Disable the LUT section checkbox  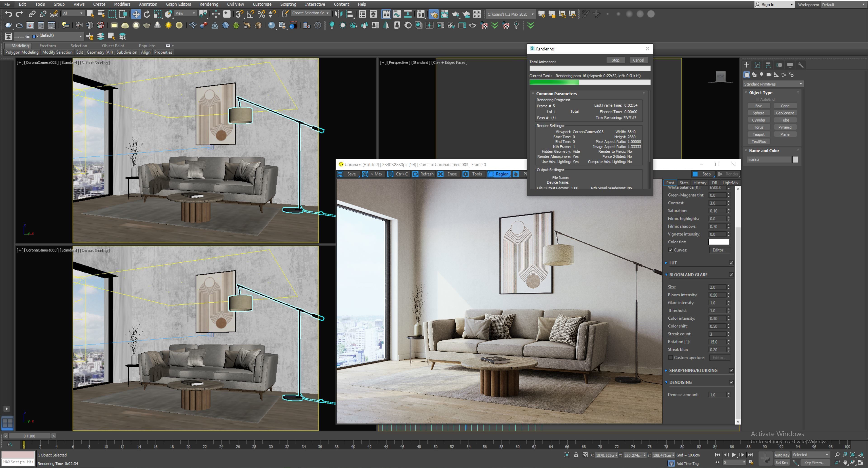pyautogui.click(x=731, y=263)
